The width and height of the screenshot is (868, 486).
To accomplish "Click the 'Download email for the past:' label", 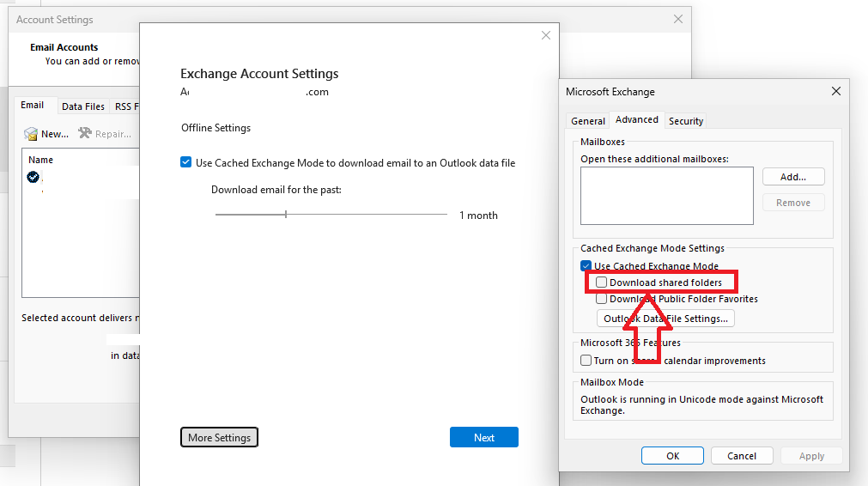I will tap(276, 190).
